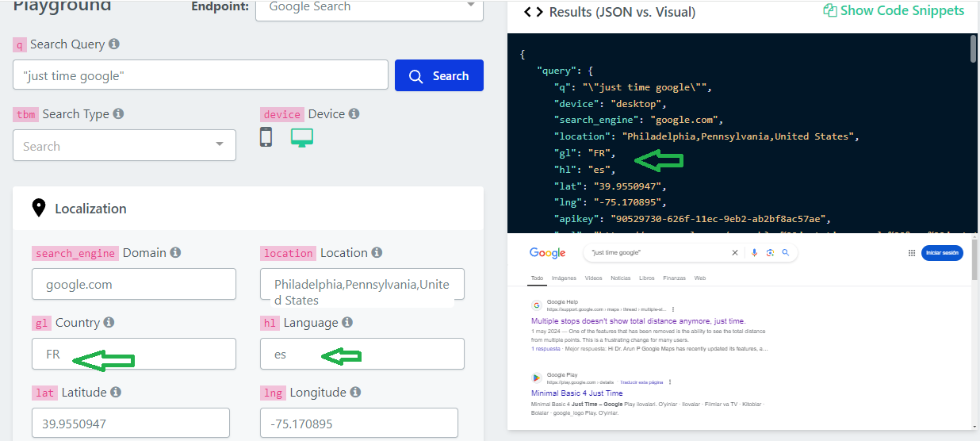Select the Todo tab

(x=537, y=278)
